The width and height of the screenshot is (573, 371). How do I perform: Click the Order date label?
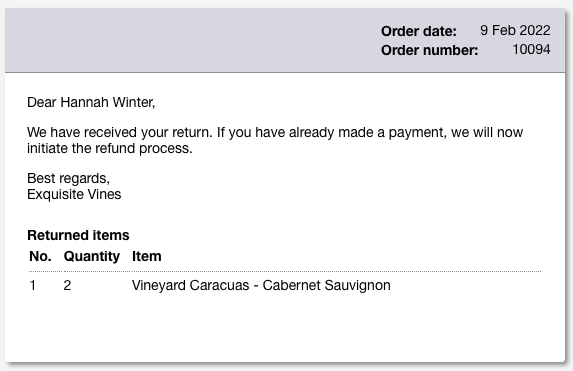click(418, 31)
